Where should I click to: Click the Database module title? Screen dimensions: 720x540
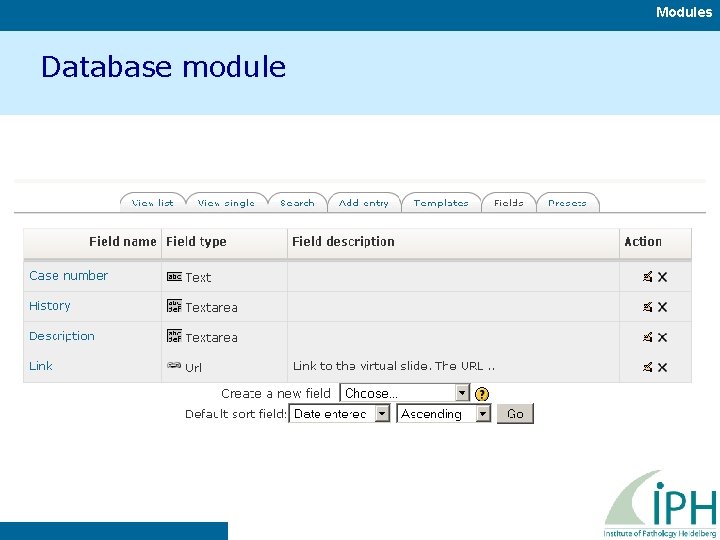pyautogui.click(x=163, y=67)
